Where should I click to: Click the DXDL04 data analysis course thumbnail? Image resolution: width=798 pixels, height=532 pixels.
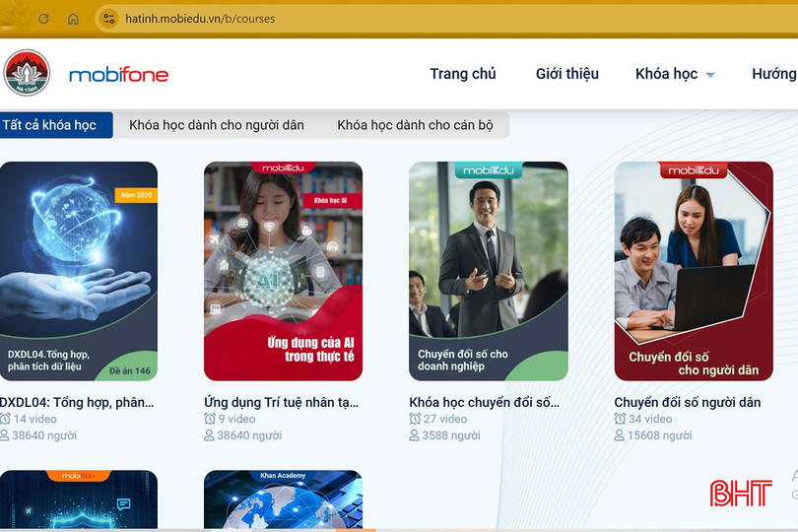79,271
